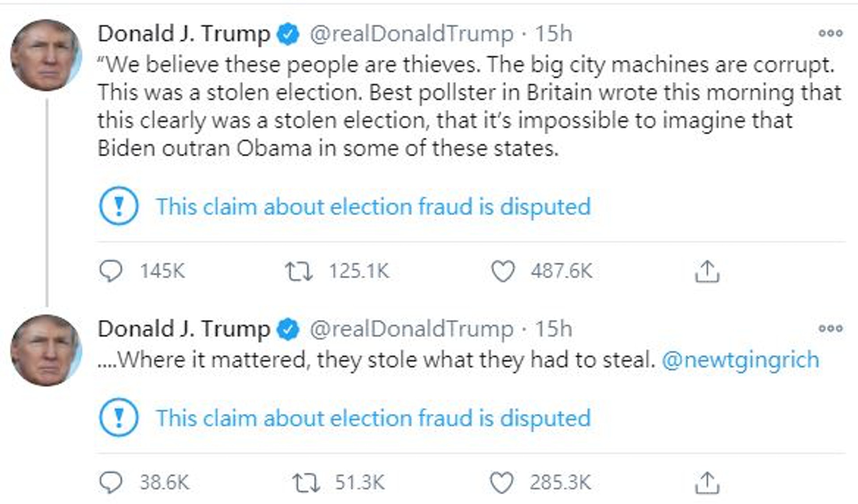Click the exclamation icon on the first notice

click(119, 206)
